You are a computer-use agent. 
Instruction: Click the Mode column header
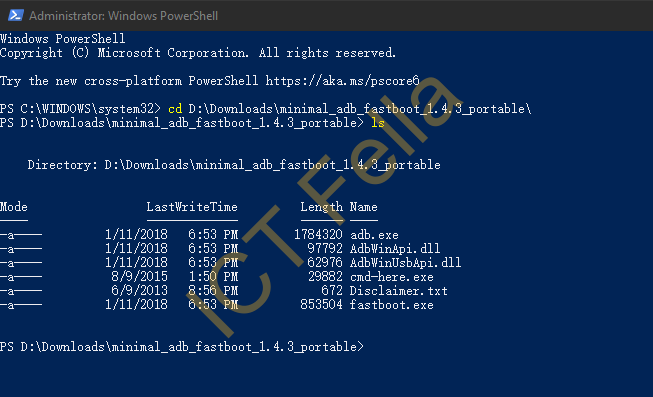(x=14, y=207)
